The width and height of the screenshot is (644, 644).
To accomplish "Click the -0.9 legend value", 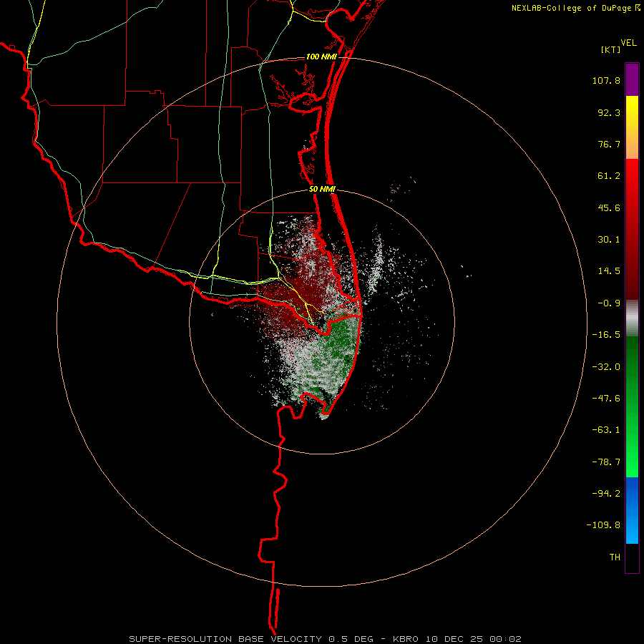I will pos(609,303).
